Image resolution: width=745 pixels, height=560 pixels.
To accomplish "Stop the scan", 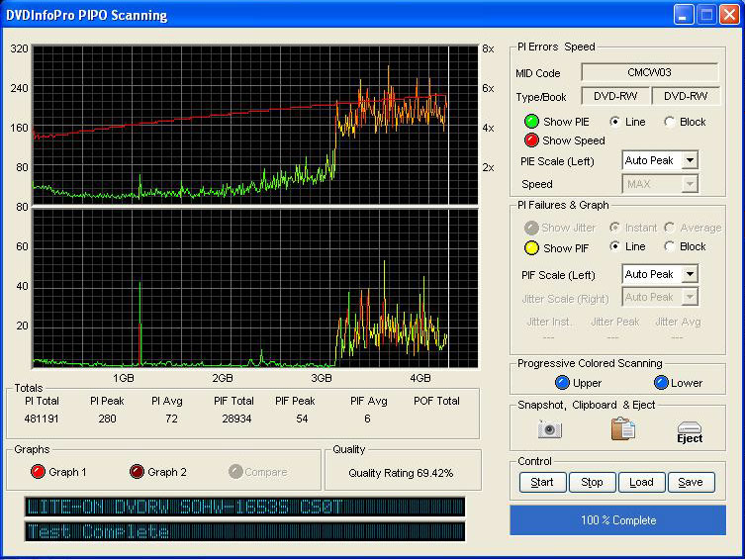I will [x=592, y=482].
